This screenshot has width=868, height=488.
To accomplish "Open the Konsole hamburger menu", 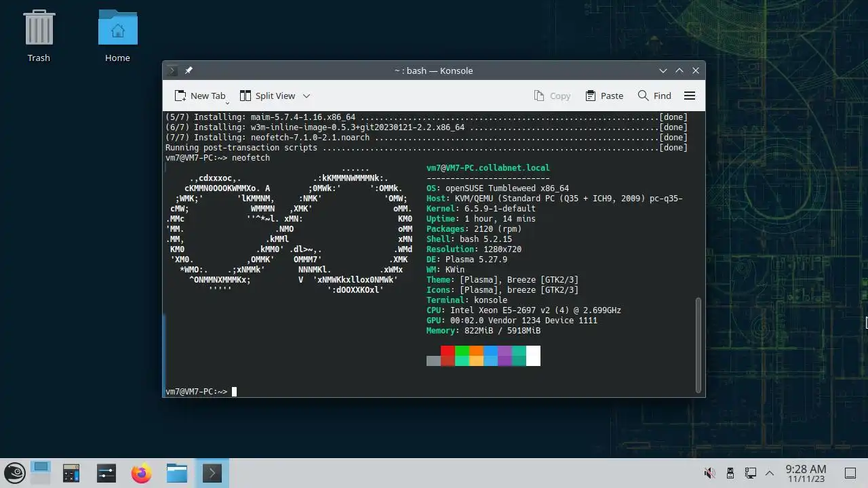I will [690, 96].
